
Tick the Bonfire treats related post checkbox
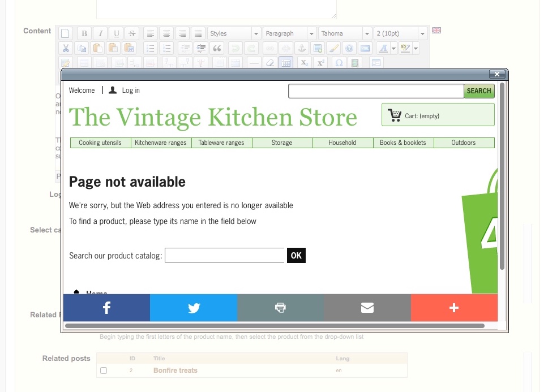pyautogui.click(x=104, y=371)
